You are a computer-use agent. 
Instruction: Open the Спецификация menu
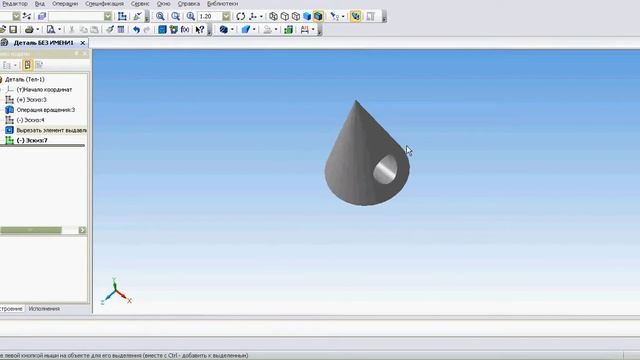[x=104, y=4]
